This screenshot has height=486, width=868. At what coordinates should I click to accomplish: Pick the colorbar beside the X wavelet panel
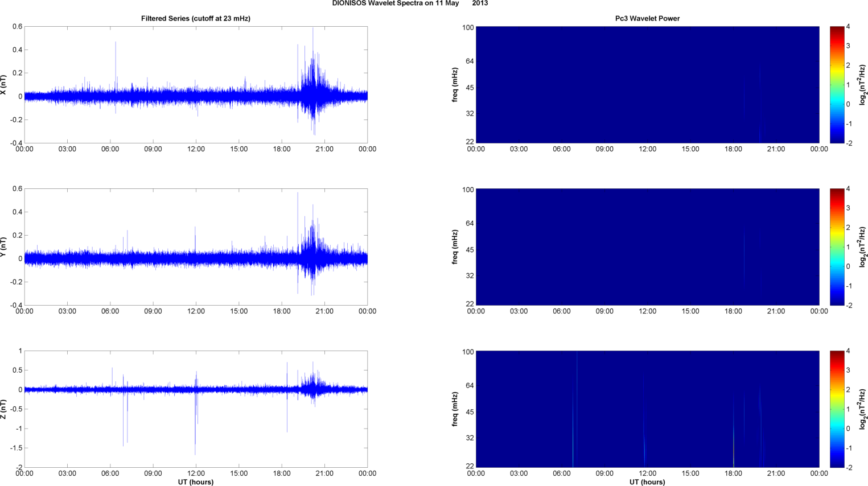(837, 85)
